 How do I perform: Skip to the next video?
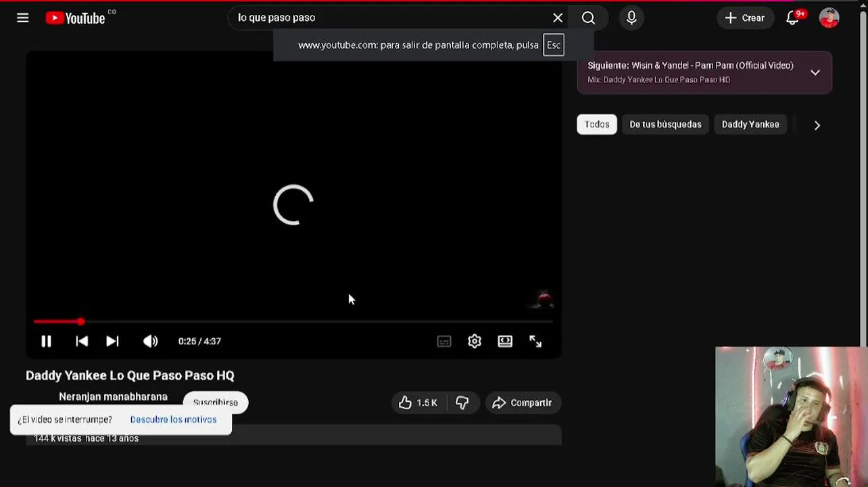[x=112, y=342]
